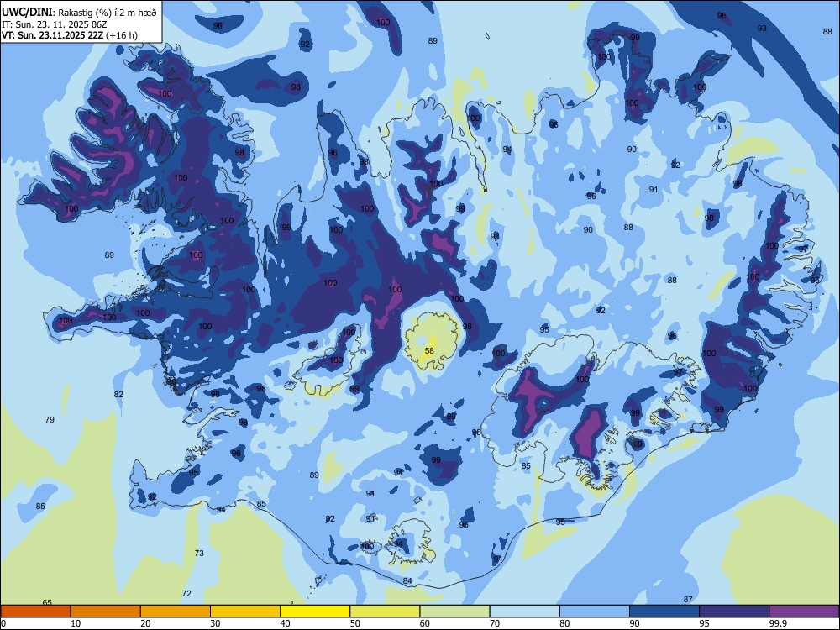This screenshot has height=630, width=840.
Task: Select the bright yellow 40–50 legend swatch
Action: 315,612
